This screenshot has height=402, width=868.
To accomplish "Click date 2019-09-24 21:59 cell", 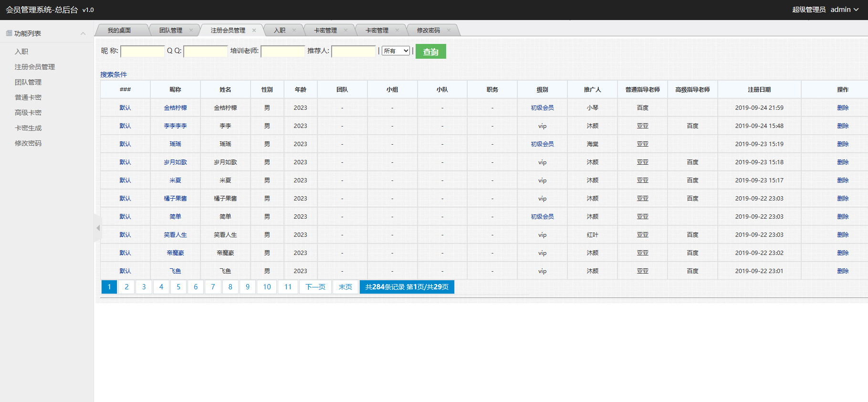I will pyautogui.click(x=759, y=108).
